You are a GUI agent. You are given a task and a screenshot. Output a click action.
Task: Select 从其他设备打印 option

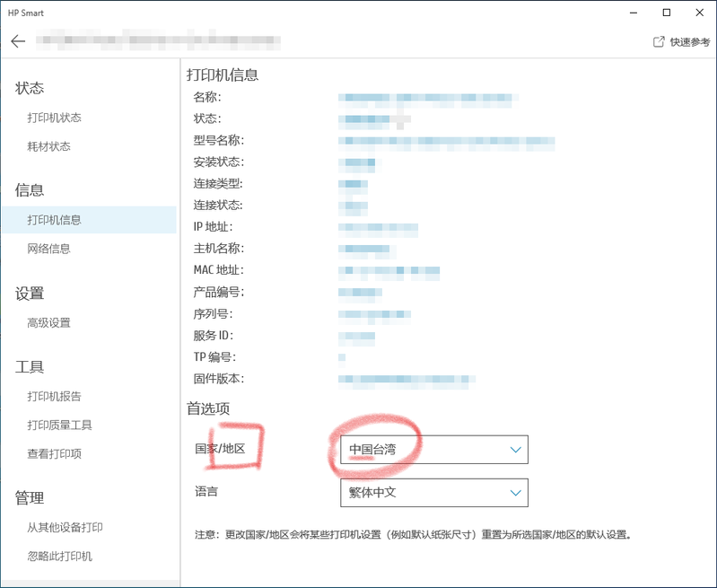coord(66,527)
